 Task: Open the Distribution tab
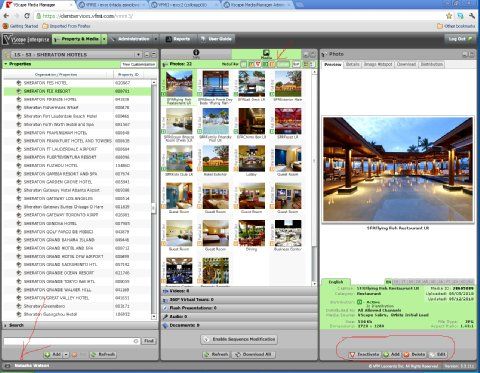pyautogui.click(x=432, y=64)
